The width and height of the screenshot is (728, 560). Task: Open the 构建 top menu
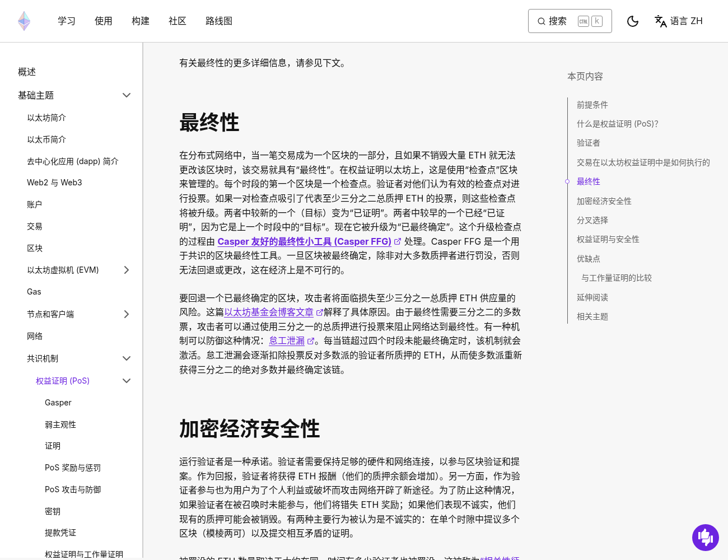pos(141,21)
